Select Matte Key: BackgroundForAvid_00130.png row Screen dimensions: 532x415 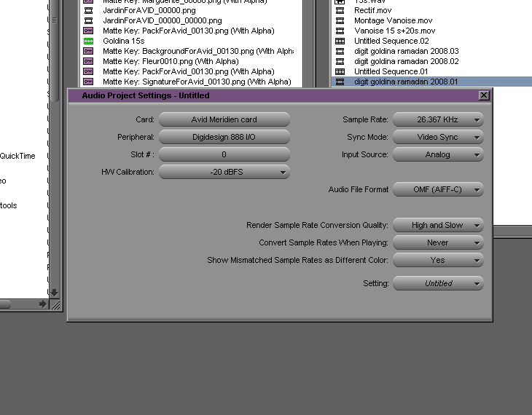[198, 51]
